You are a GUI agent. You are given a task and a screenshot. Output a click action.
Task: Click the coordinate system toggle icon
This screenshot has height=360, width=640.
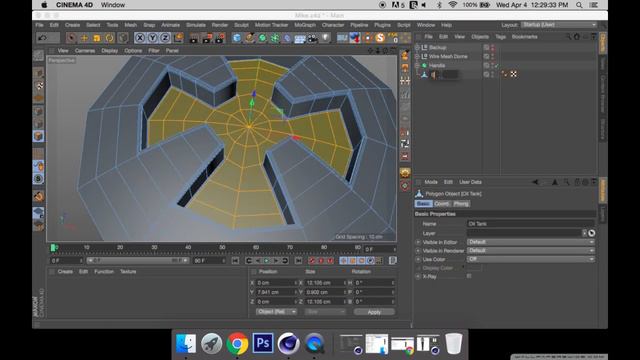point(178,38)
